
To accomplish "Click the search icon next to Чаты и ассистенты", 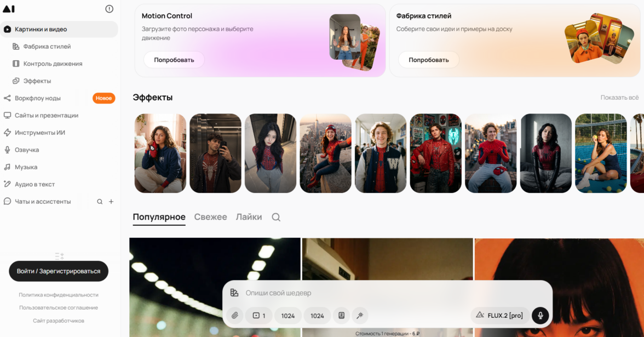I will tap(100, 202).
